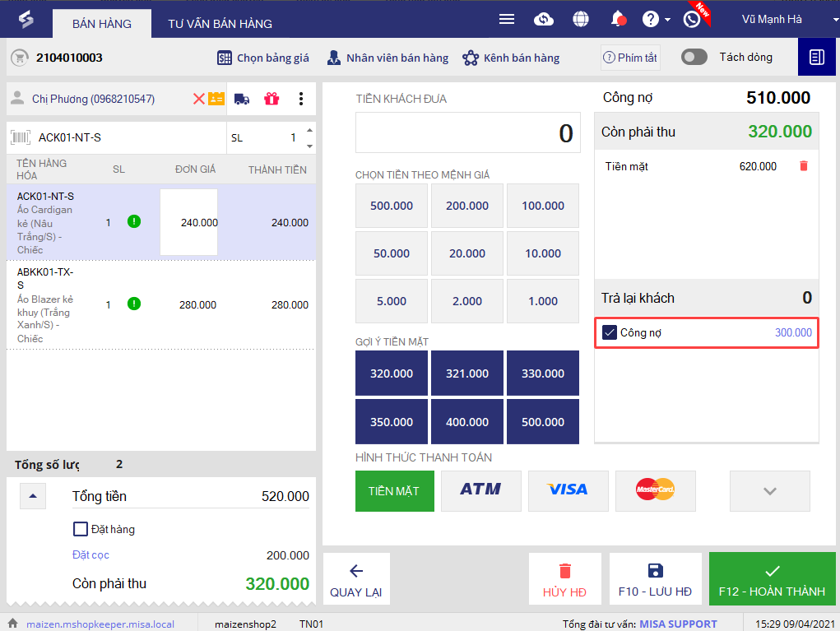This screenshot has width=840, height=631.
Task: Toggle the Tách dòng switch
Action: tap(694, 57)
